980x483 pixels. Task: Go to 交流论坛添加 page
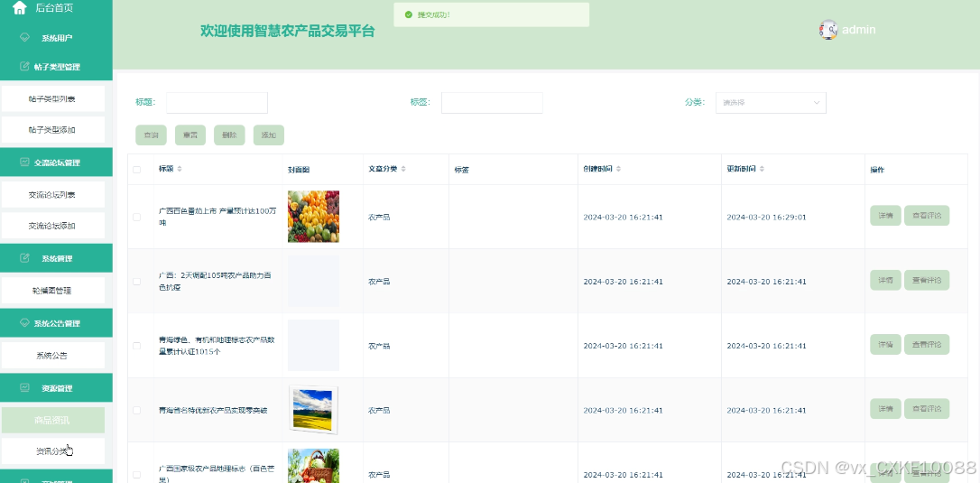point(52,226)
